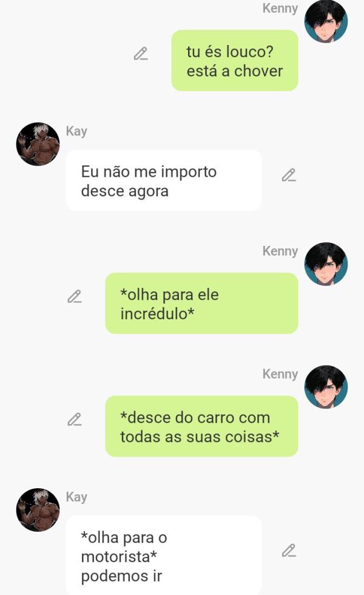Open Kay's avatar above 'Eu não me importo'

[x=38, y=144]
